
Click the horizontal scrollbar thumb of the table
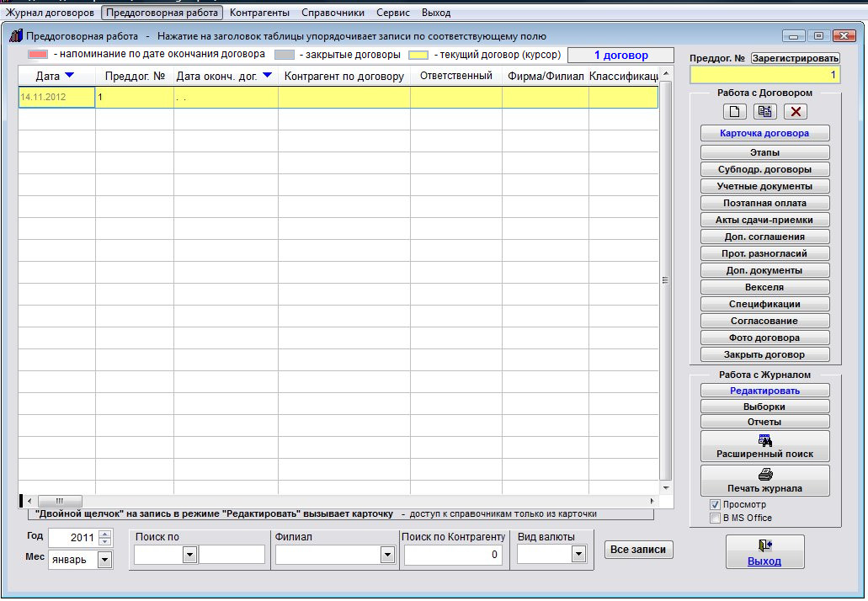click(60, 500)
